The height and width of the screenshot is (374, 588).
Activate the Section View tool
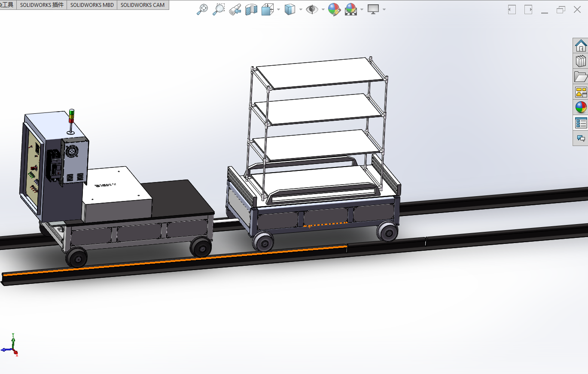(x=250, y=9)
